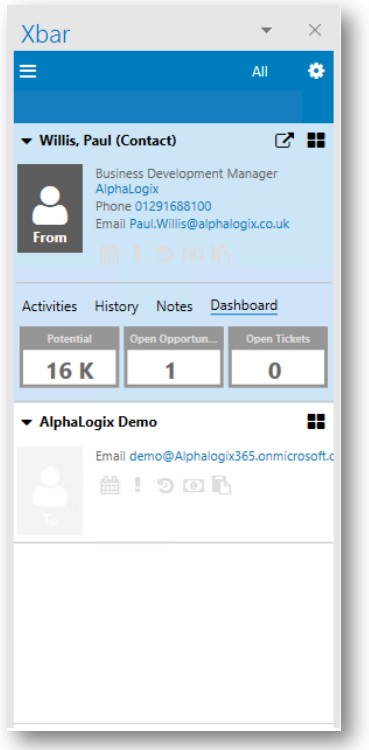This screenshot has height=750, width=369.
Task: Click demo@Alphalogix365 email link
Action: pos(231,456)
